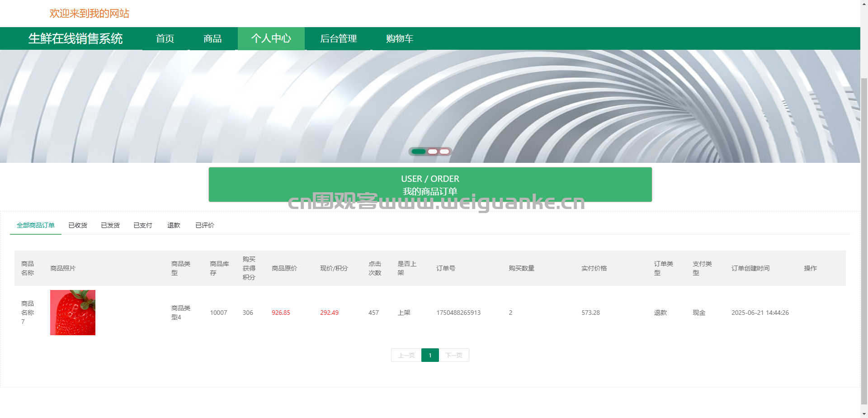The height and width of the screenshot is (418, 868).
Task: Click the 生鲜在线销售系统 site title
Action: pyautogui.click(x=75, y=38)
